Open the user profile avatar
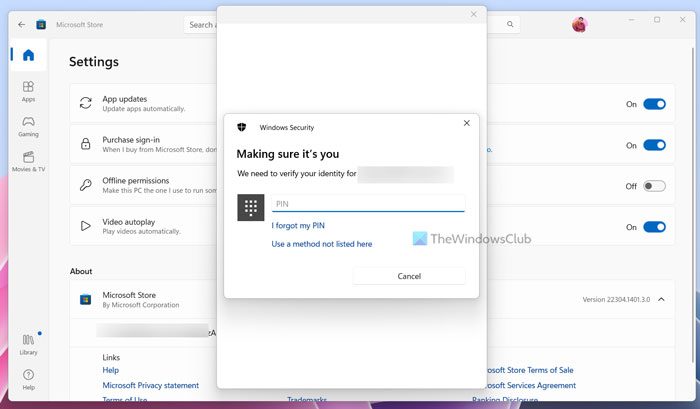The image size is (700, 409). pyautogui.click(x=579, y=24)
